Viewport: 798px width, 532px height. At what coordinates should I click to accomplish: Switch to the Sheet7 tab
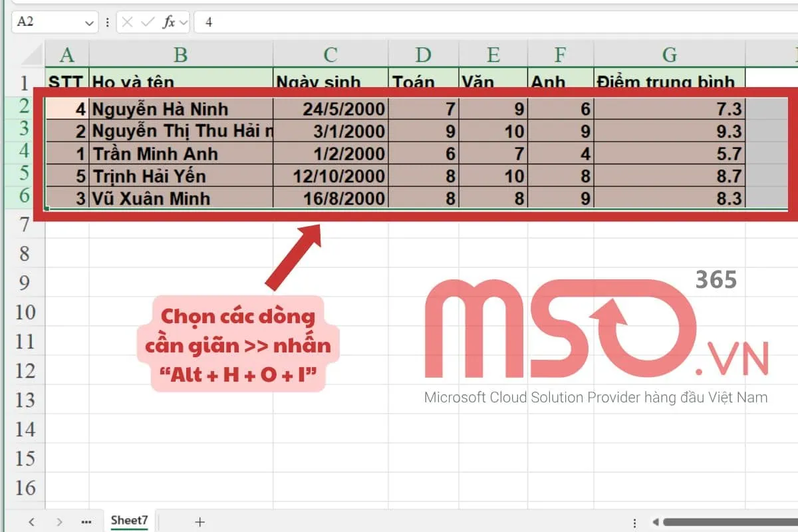click(129, 520)
